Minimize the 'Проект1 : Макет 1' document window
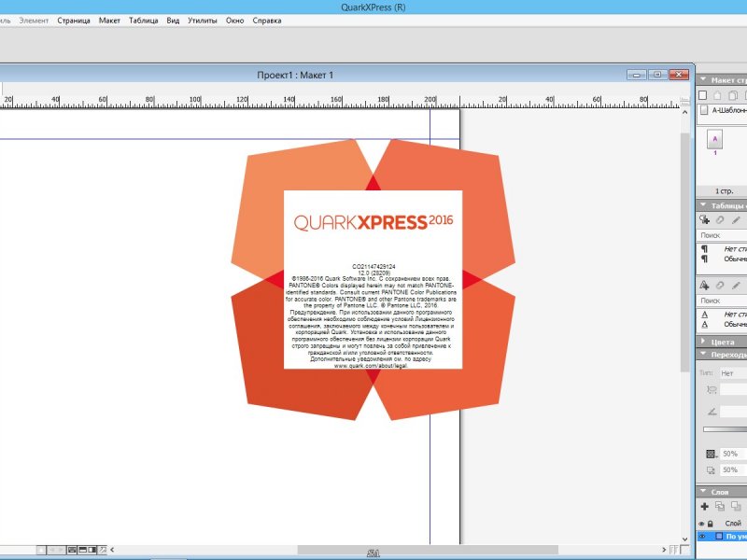Viewport: 747px width, 560px height. tap(636, 75)
